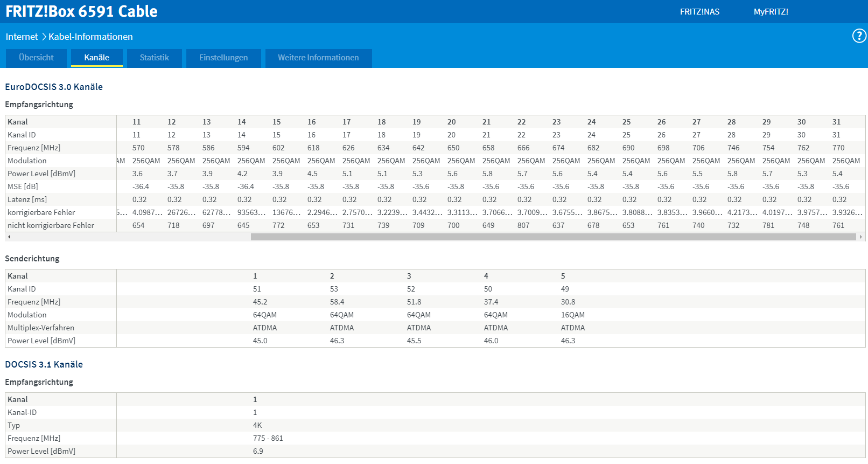868x464 pixels.
Task: Open the help question mark icon
Action: (859, 36)
